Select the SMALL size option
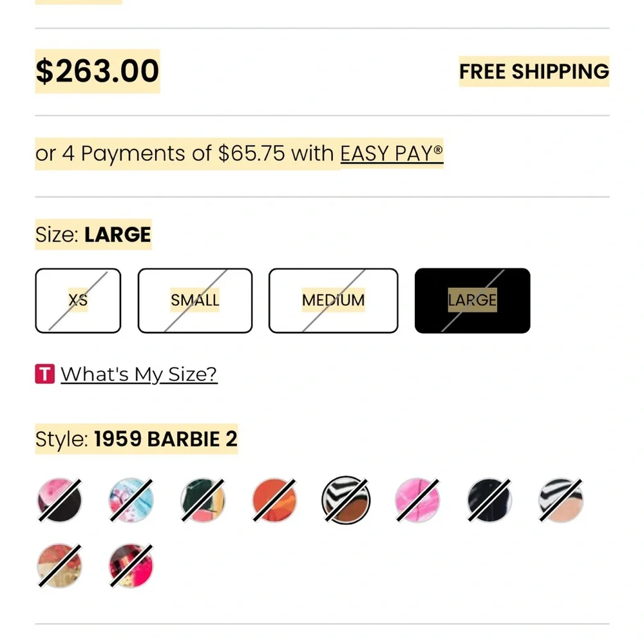This screenshot has height=644, width=644. click(x=195, y=301)
